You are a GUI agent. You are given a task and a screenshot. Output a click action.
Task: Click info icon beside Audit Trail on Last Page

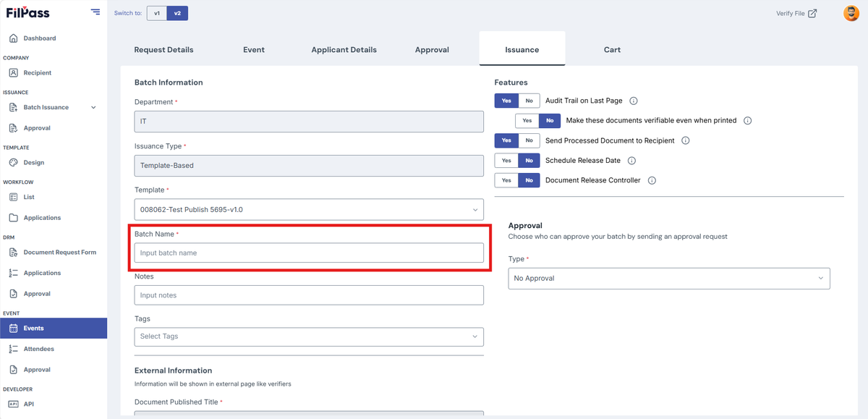[x=634, y=101]
